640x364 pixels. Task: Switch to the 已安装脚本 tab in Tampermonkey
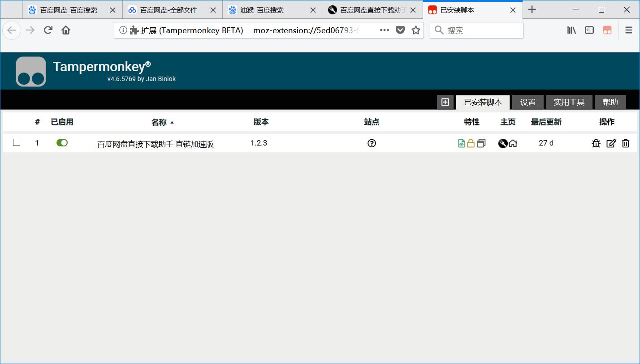tap(483, 102)
